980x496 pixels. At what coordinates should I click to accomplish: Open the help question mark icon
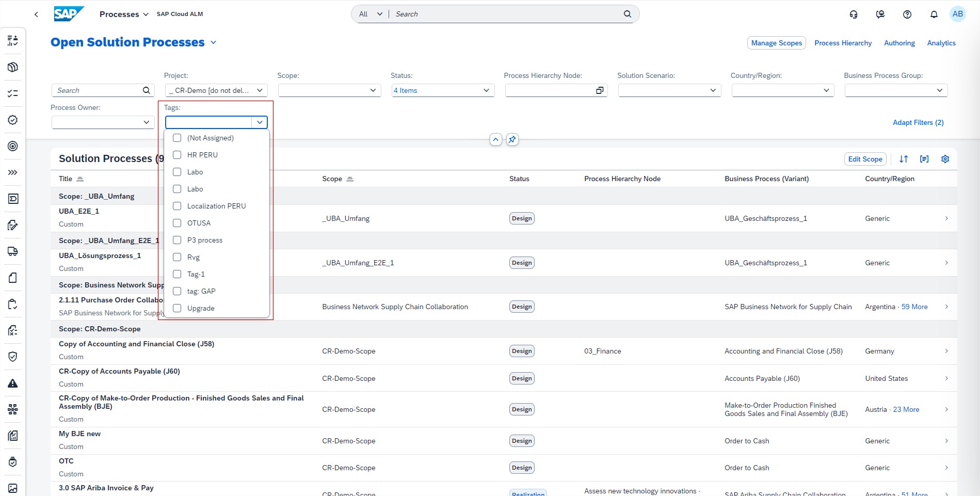click(x=907, y=14)
